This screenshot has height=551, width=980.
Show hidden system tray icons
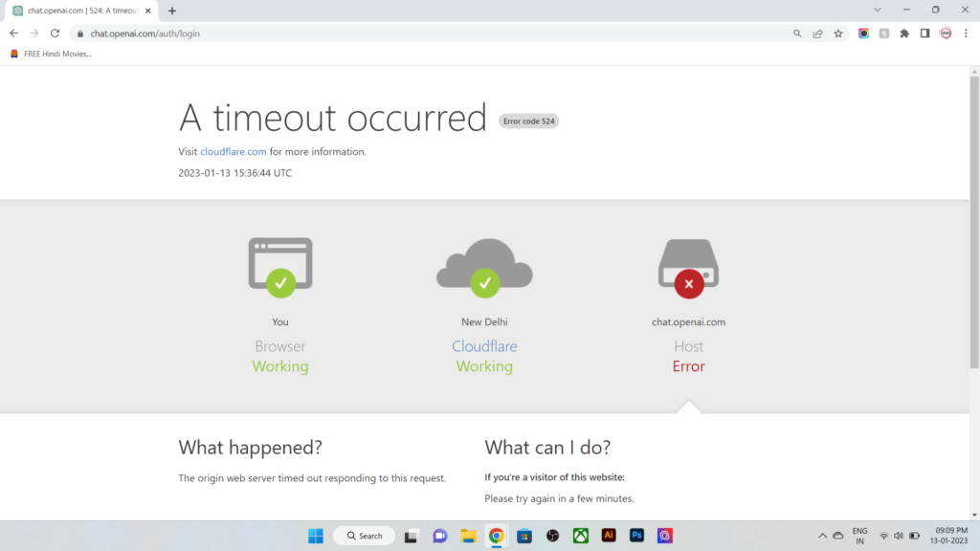click(x=822, y=536)
